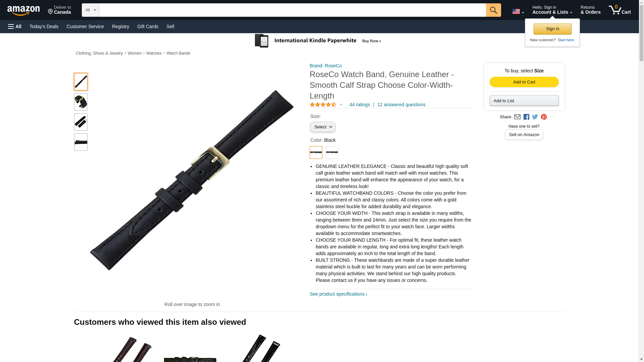This screenshot has width=644, height=362.
Task: Select the second product thumbnail with buckle
Action: pyautogui.click(x=81, y=102)
